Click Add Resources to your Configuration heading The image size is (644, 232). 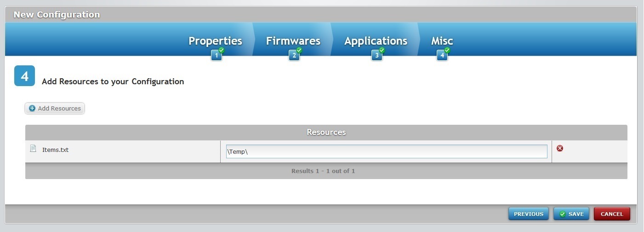[x=113, y=81]
